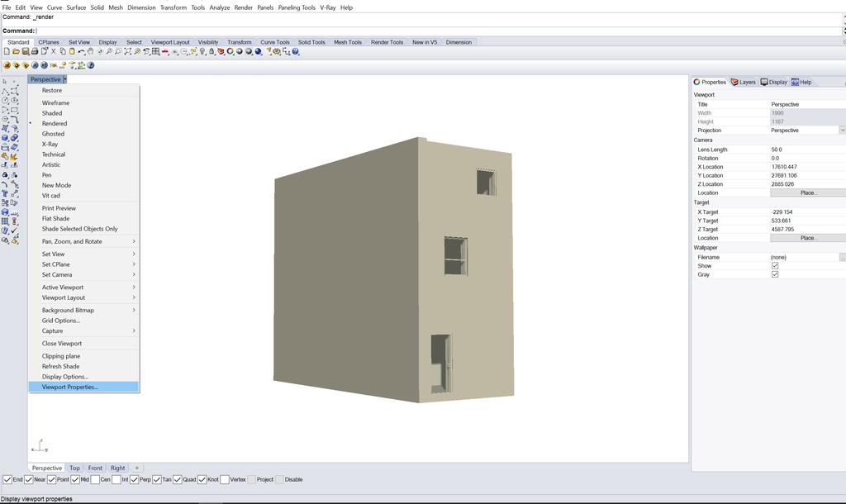This screenshot has height=504, width=846.
Task: Select the Box solid tool in the left sidebar
Action: coord(5,138)
